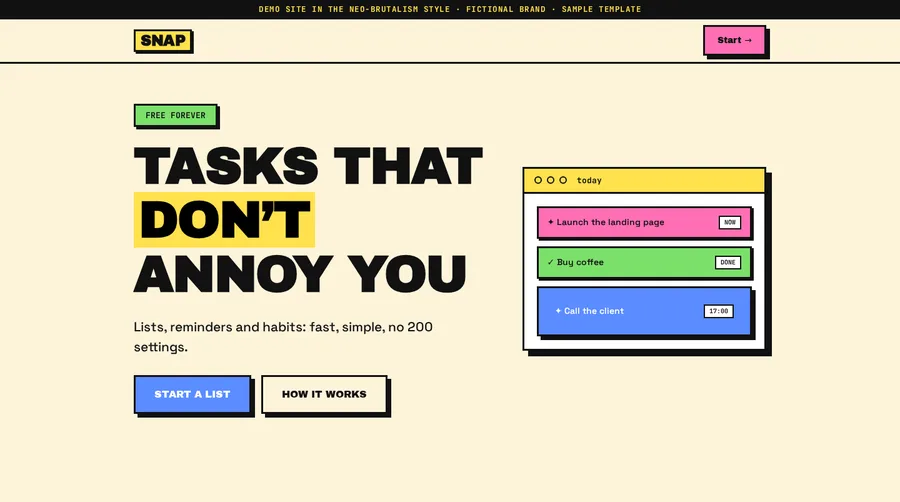Click the star icon beside Call the client
900x502 pixels.
tap(558, 311)
